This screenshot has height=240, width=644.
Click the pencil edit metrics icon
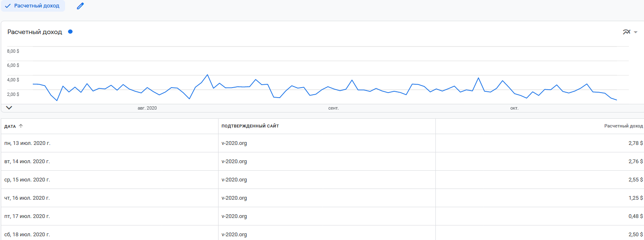pos(80,6)
